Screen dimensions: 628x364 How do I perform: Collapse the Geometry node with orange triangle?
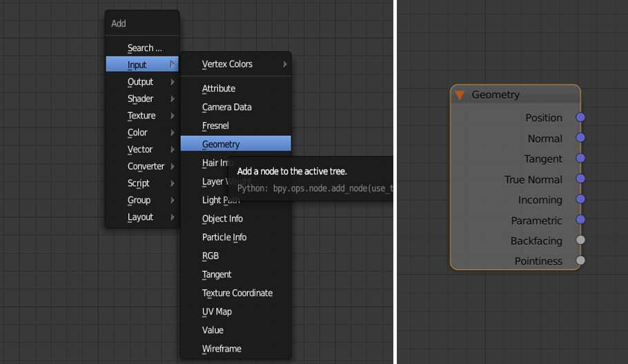460,95
